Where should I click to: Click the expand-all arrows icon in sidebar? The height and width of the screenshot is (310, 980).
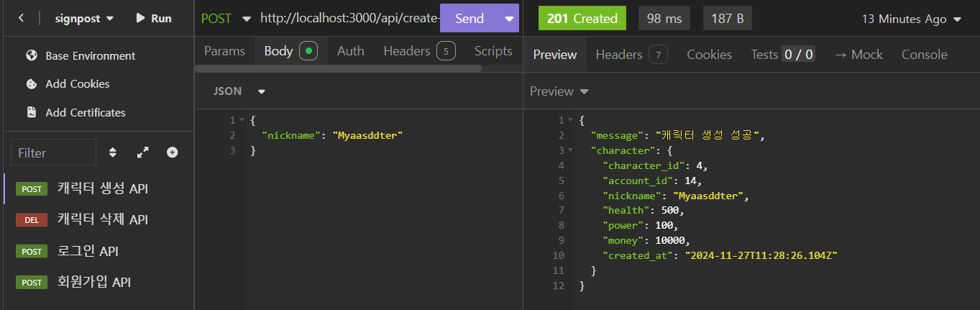[x=142, y=152]
